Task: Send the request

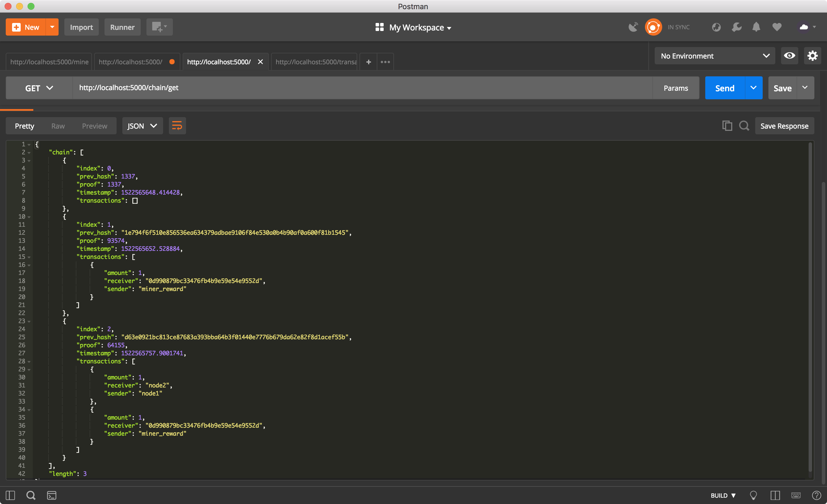Action: click(x=725, y=88)
